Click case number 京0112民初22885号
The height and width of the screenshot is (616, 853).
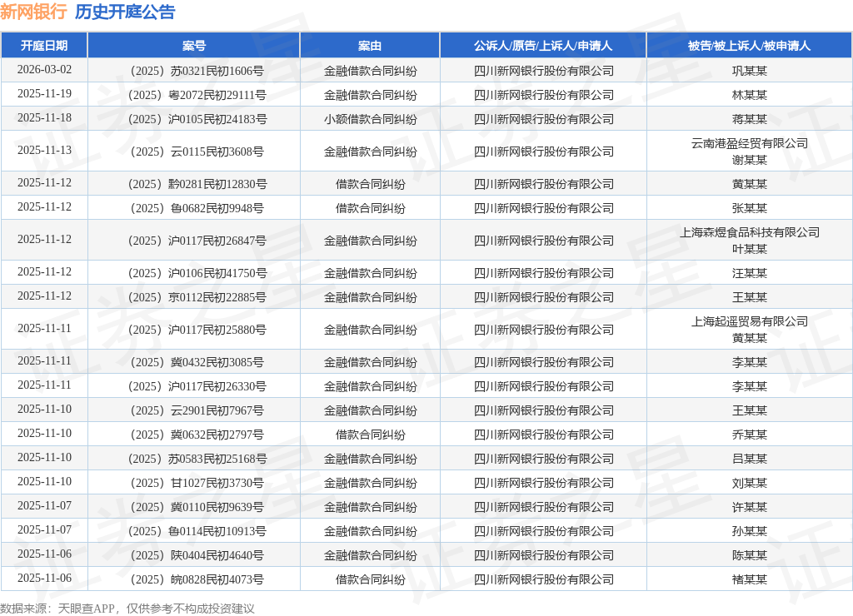[x=197, y=297]
